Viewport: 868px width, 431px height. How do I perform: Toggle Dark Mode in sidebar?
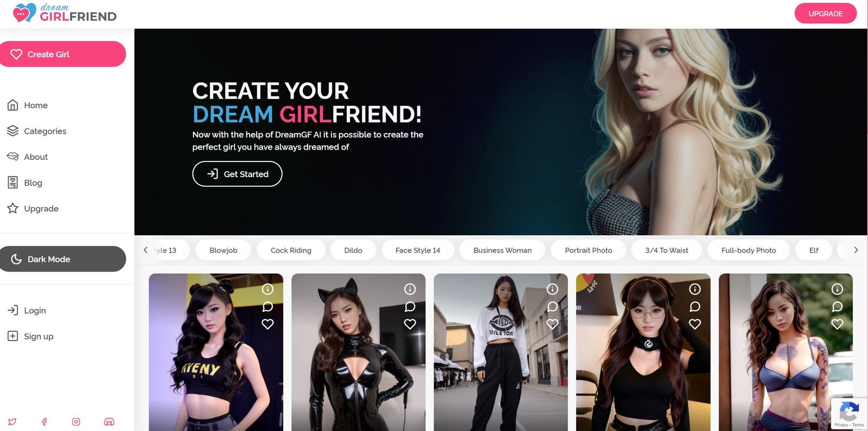coord(63,259)
